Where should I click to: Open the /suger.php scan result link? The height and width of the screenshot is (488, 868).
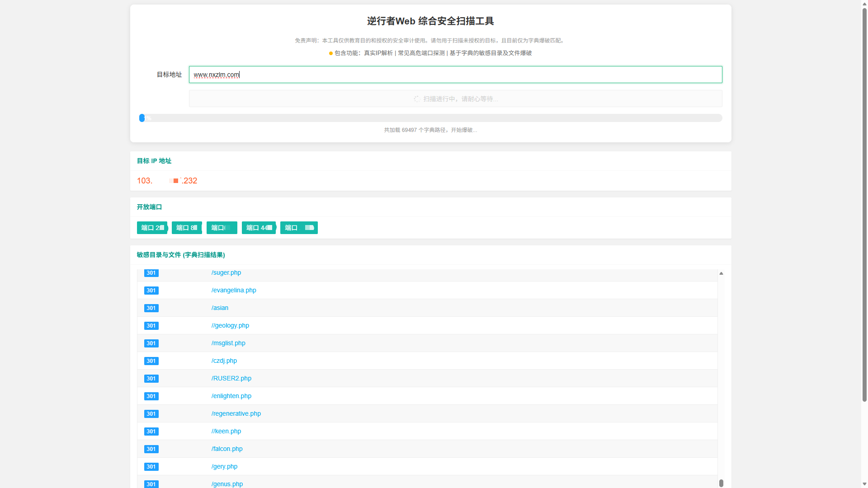(226, 272)
